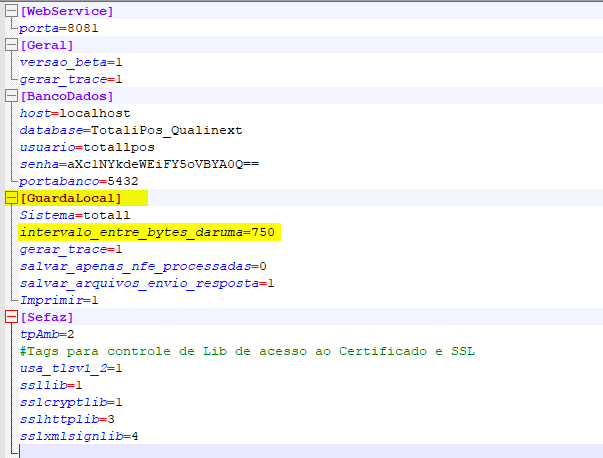Screen dimensions: 603x458
Task: Click the highlighted [GuardaLocal] header
Action: 71,198
